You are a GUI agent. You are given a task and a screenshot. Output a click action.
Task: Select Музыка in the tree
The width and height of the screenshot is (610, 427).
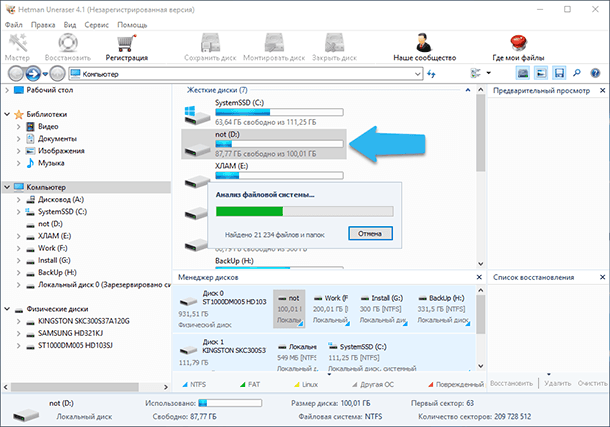click(x=51, y=163)
